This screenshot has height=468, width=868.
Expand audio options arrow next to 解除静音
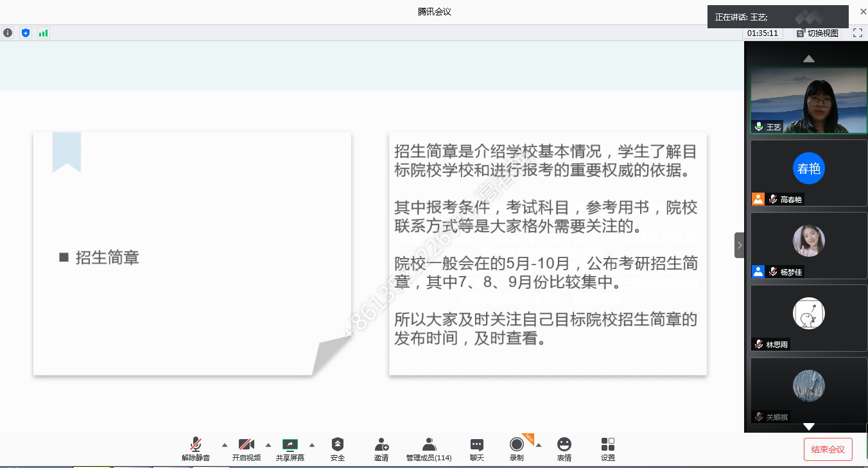tap(225, 445)
